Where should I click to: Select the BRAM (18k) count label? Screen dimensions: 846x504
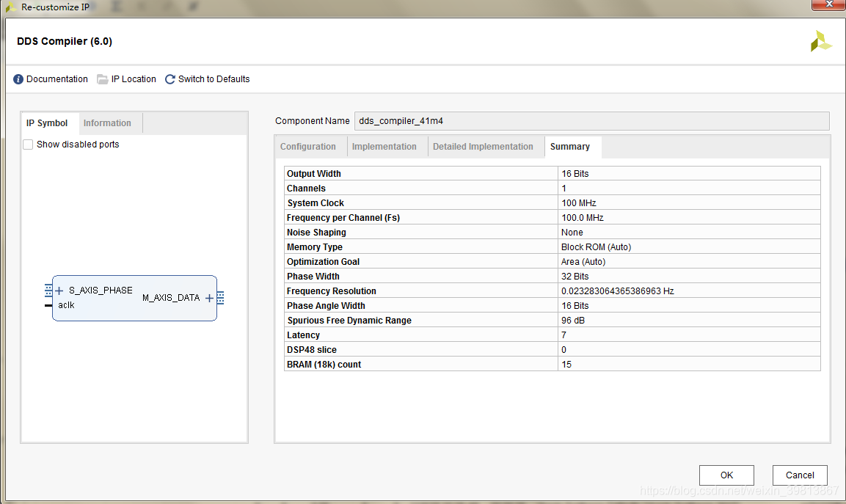pyautogui.click(x=324, y=364)
